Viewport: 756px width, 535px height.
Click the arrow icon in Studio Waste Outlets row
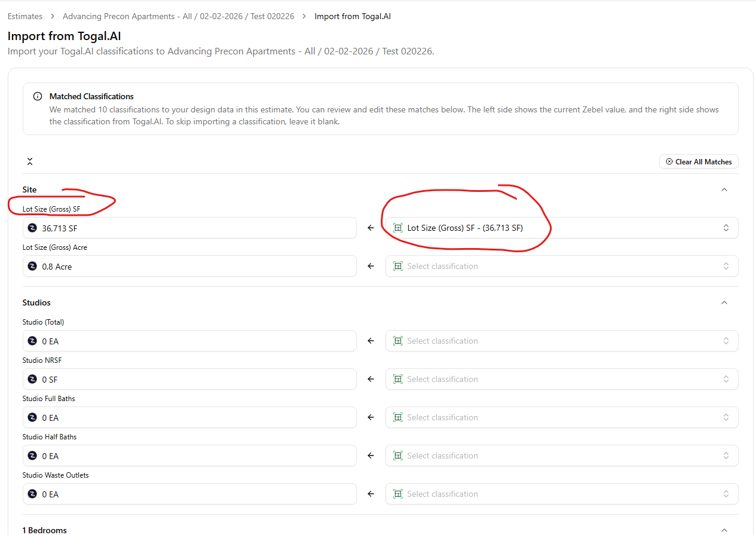(x=371, y=494)
